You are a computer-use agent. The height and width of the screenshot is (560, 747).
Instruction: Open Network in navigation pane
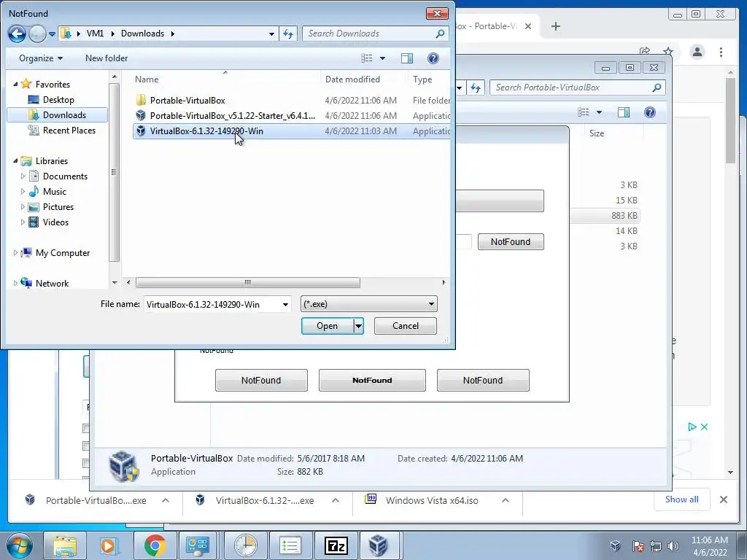tap(52, 284)
